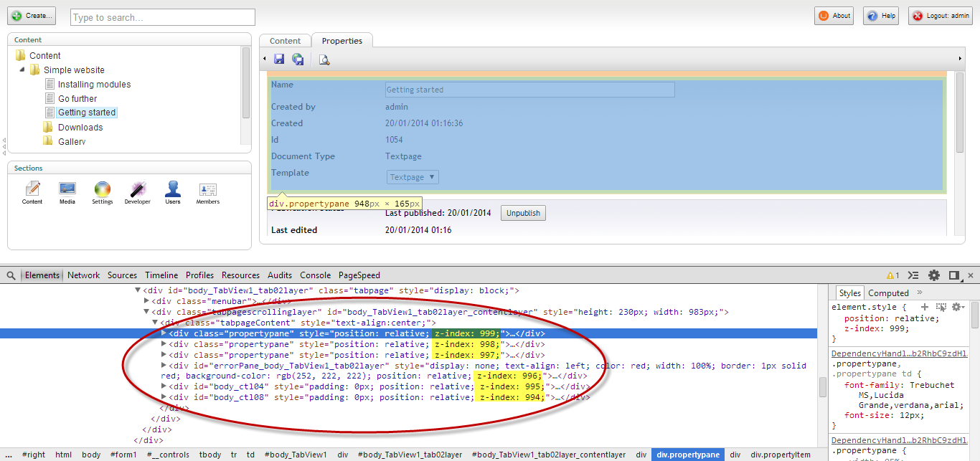
Task: Click the Preview magnifier page icon
Action: click(324, 60)
